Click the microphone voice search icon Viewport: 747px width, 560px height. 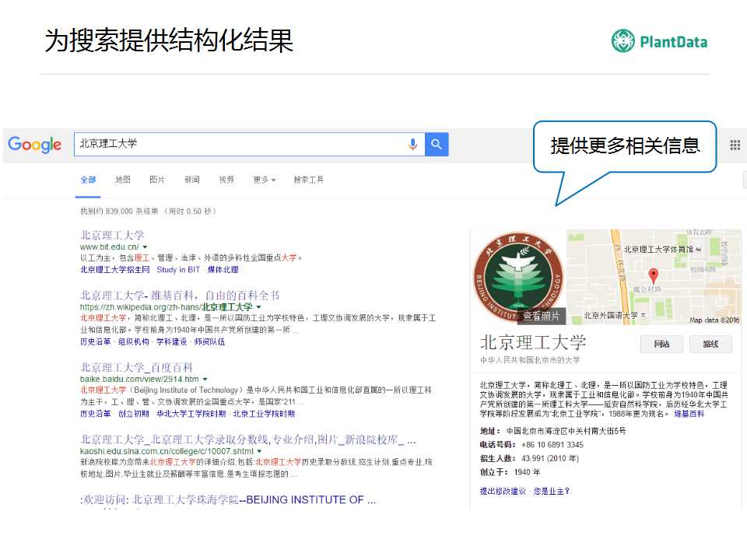[x=412, y=145]
